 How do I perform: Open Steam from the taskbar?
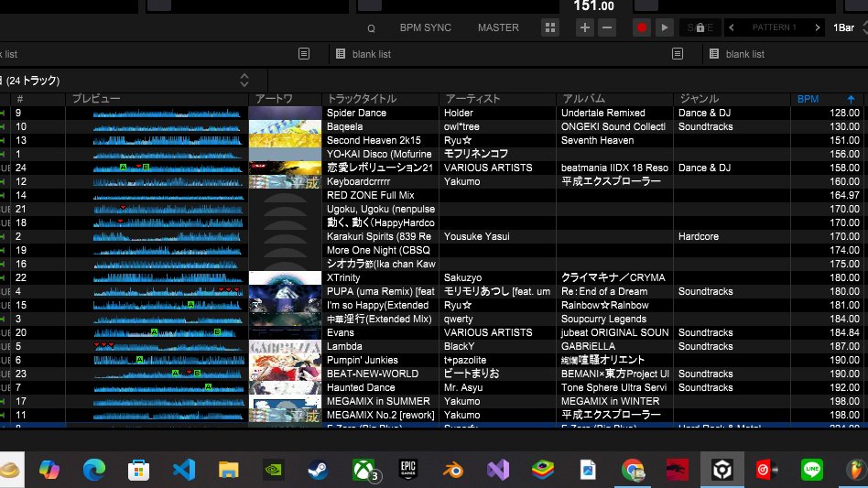pos(318,470)
